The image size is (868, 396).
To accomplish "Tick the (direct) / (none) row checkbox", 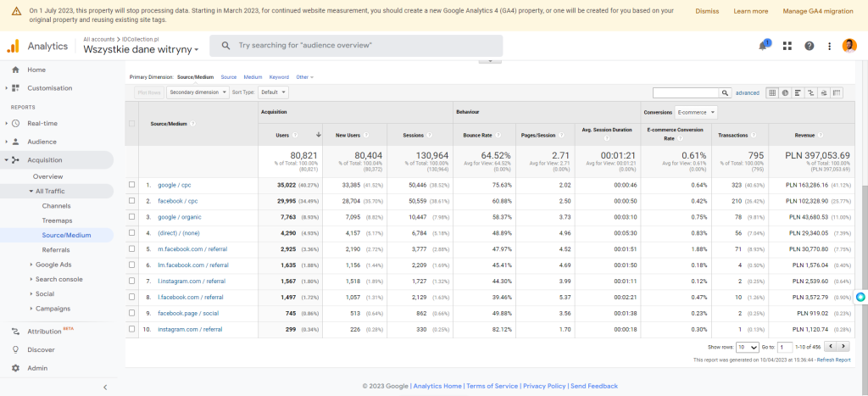I will pyautogui.click(x=131, y=232).
